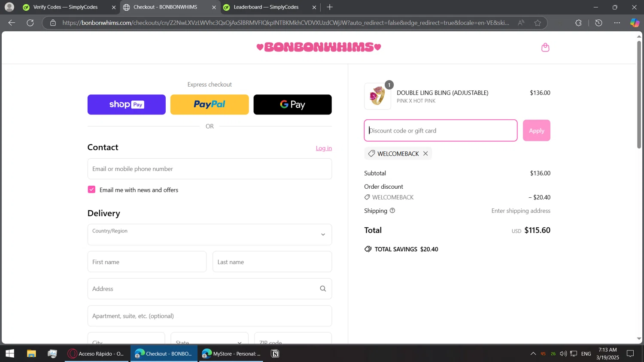Close the Verify Codes tab
Viewport: 644px width, 362px height.
coord(114,7)
